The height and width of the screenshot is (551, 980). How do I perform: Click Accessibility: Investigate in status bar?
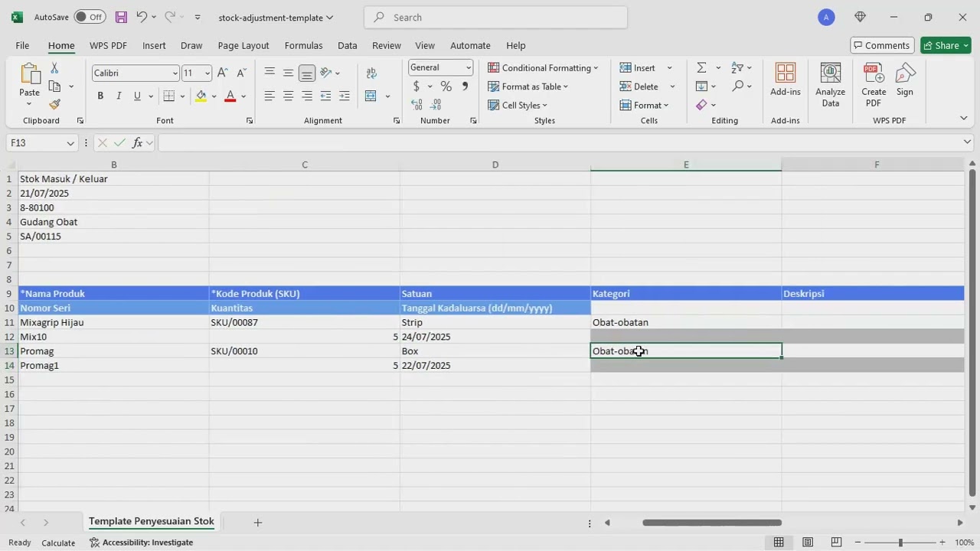click(x=142, y=543)
